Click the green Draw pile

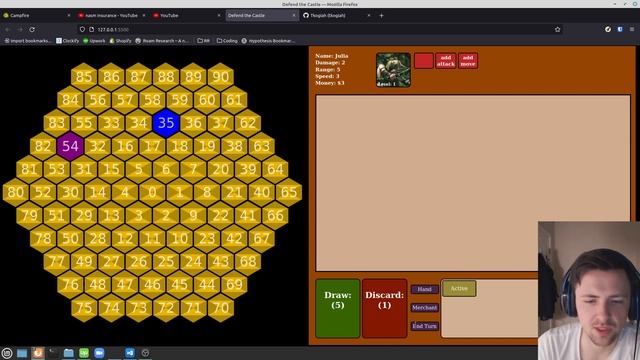(x=338, y=309)
